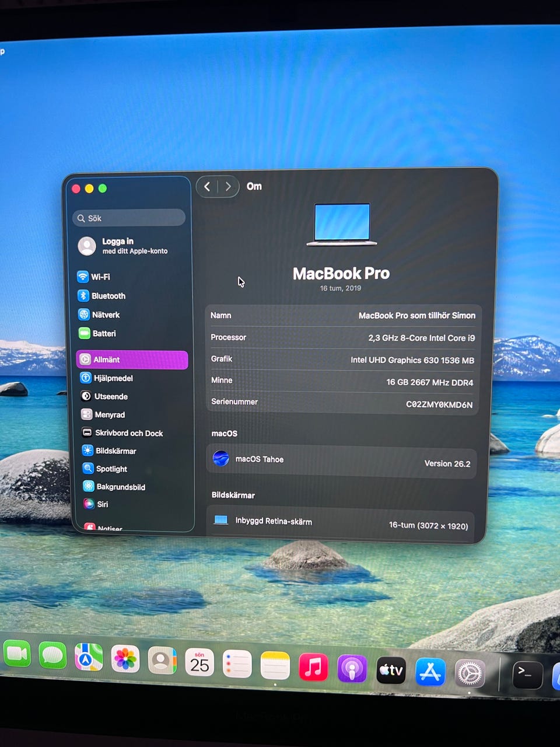This screenshot has height=747, width=560.
Task: Select Utseende appearance settings
Action: coord(110,396)
